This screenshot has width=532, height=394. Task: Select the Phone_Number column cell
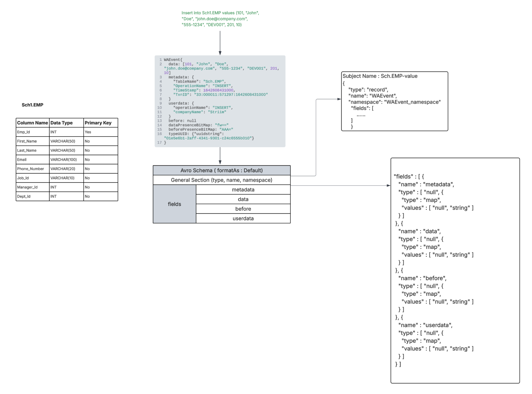(32, 169)
